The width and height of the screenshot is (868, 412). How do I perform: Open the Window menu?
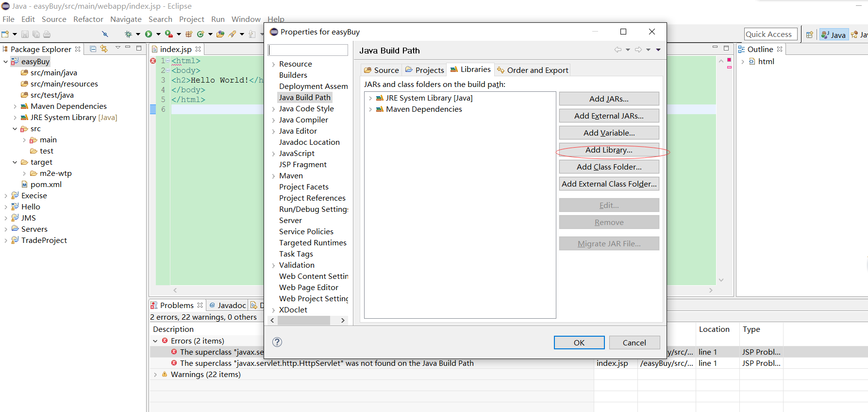[x=246, y=19]
